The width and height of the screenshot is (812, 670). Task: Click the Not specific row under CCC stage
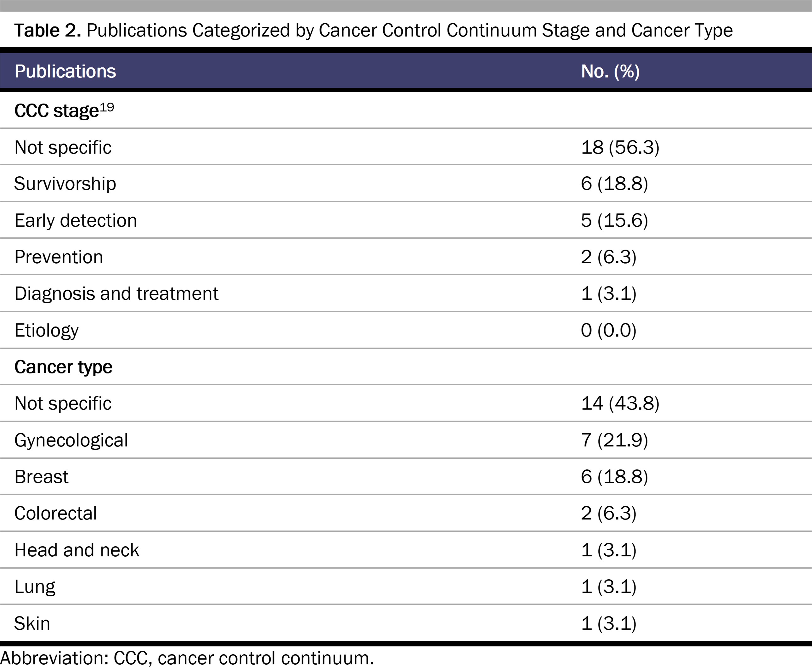[x=406, y=147]
